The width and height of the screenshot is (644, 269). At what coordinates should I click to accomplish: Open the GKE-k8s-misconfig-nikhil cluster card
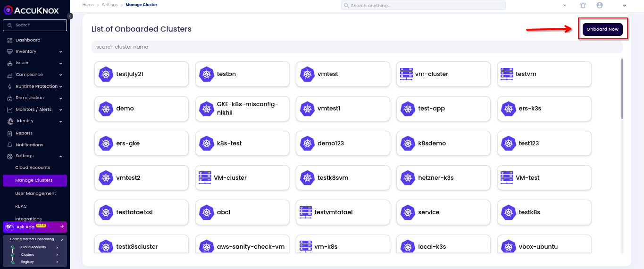click(242, 109)
